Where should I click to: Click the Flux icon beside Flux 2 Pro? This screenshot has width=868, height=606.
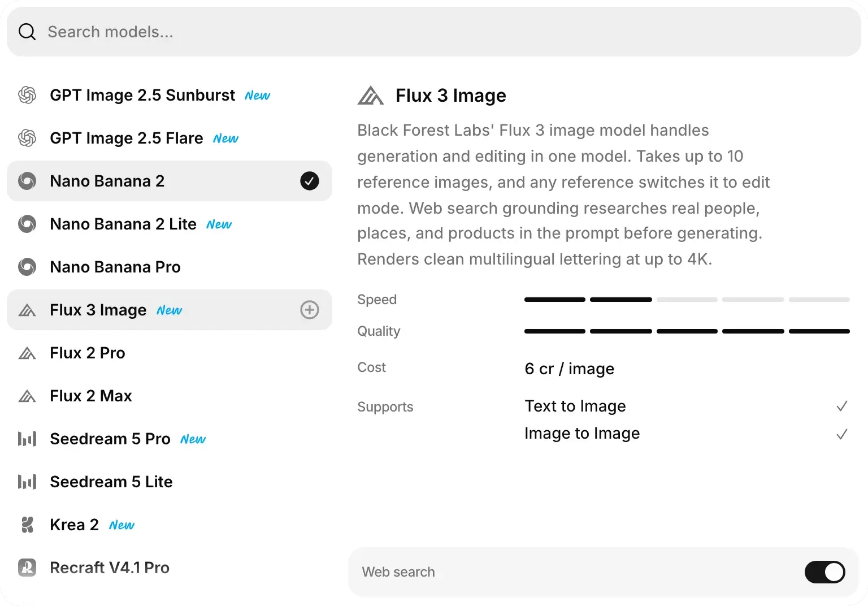27,353
